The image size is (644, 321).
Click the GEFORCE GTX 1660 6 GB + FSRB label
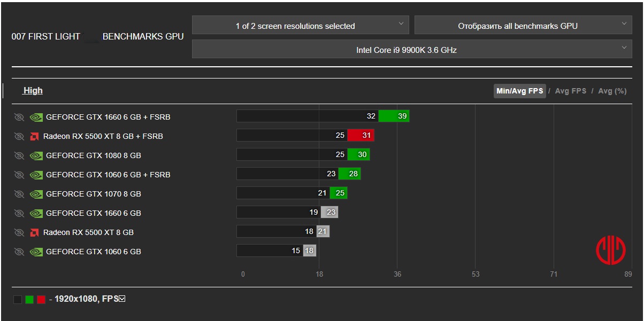pyautogui.click(x=108, y=117)
